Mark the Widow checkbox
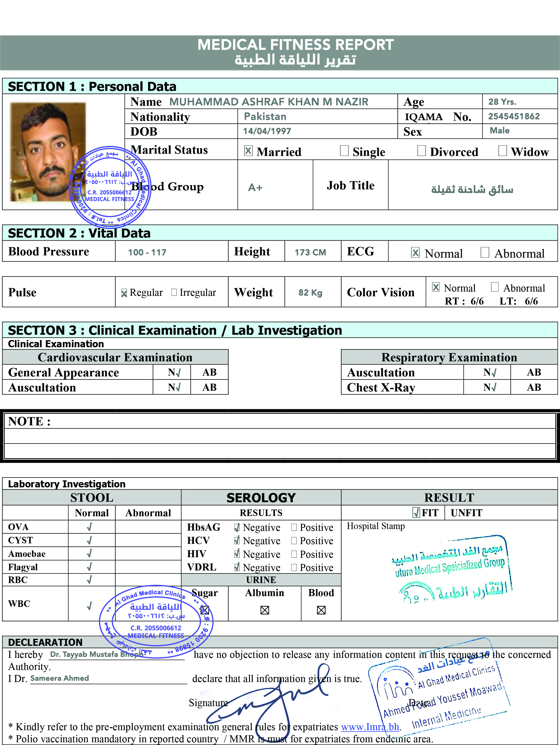 (503, 151)
